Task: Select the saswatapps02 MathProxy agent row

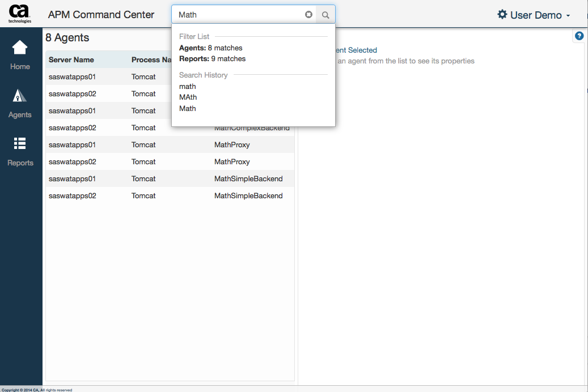Action: 170,161
